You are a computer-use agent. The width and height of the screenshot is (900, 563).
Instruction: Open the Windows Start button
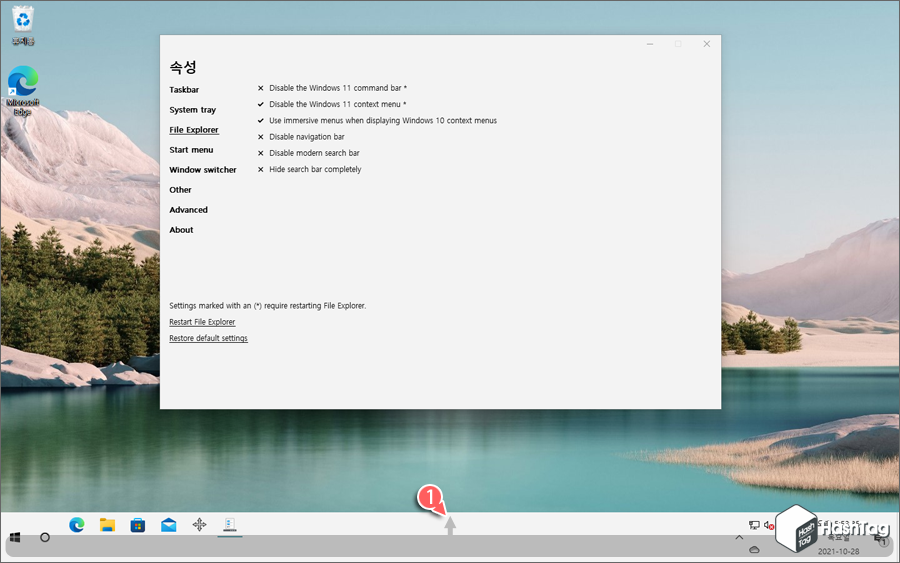point(15,537)
